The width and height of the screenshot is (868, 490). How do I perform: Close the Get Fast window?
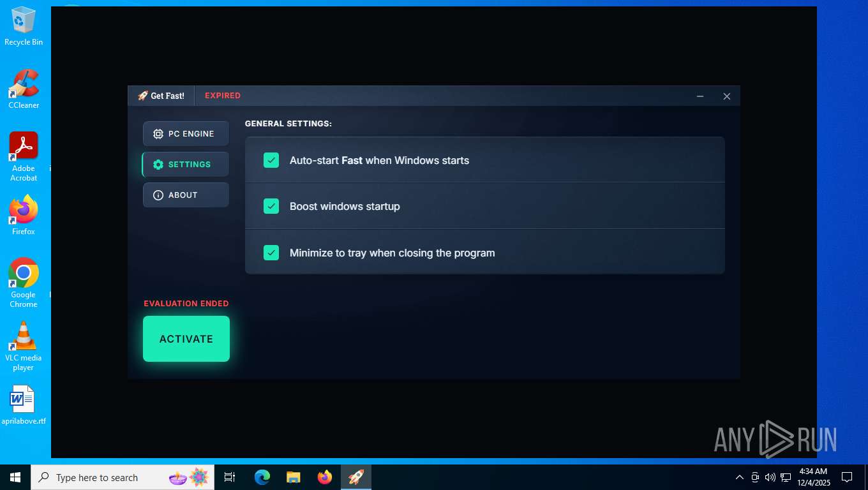point(727,96)
